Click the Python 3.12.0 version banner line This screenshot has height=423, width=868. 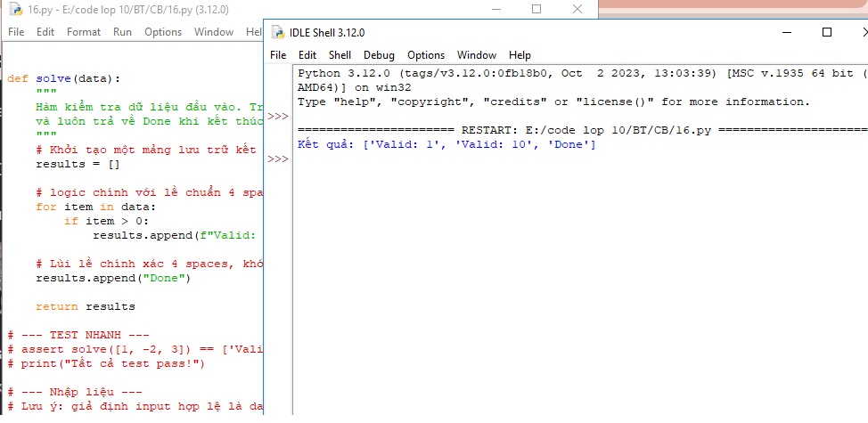(582, 74)
